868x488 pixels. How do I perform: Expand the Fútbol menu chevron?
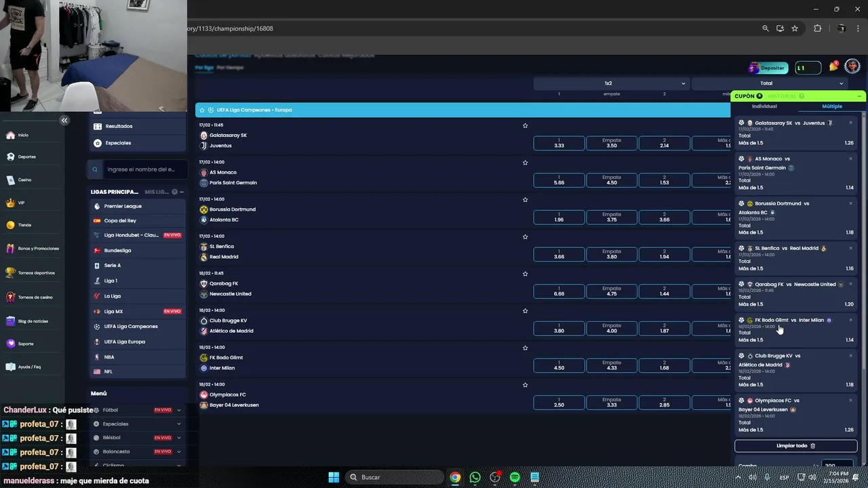click(179, 410)
